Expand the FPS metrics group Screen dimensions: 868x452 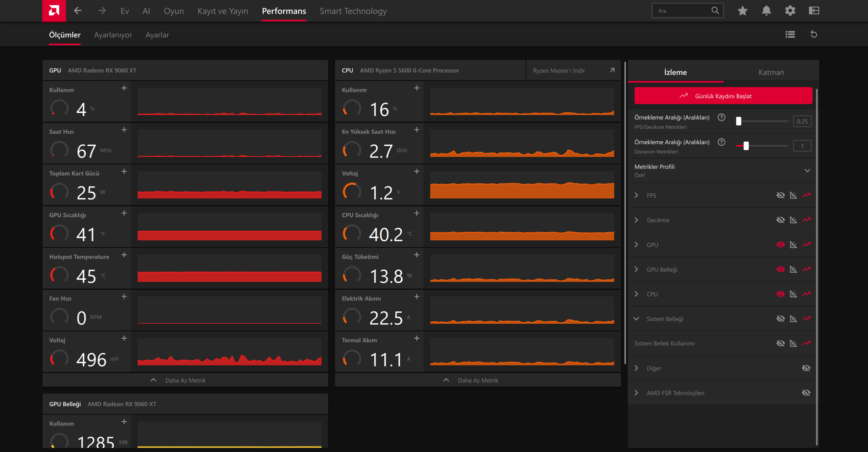636,195
